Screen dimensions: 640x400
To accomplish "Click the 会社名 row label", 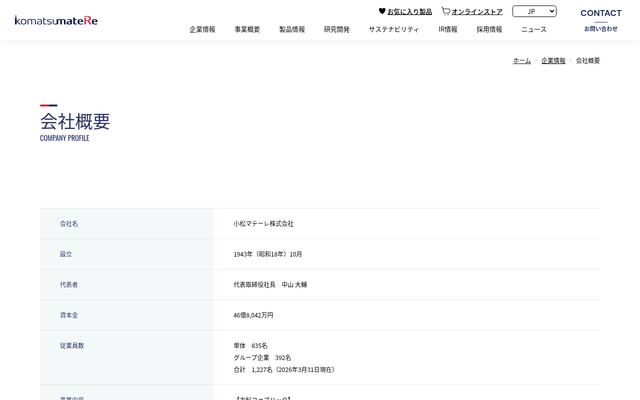I will pos(69,224).
